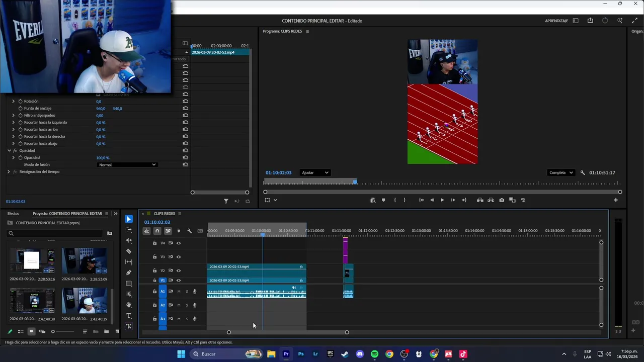Viewport: 644px width, 362px height.
Task: Add a marker in the timeline header
Action: pyautogui.click(x=179, y=231)
